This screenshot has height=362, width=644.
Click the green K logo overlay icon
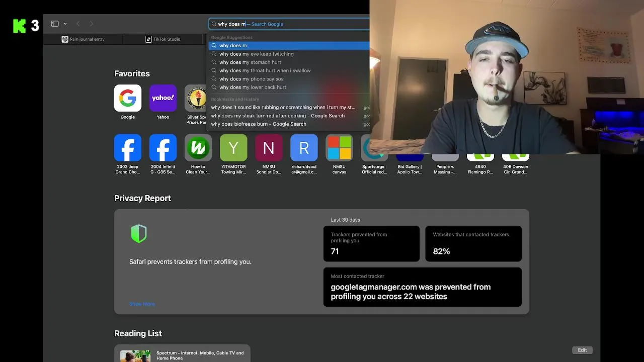click(19, 26)
